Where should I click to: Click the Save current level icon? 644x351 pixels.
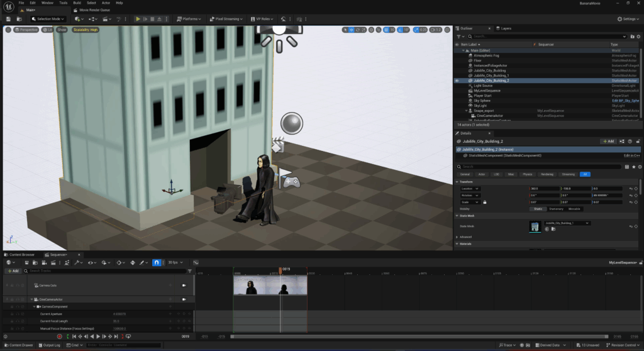click(8, 19)
